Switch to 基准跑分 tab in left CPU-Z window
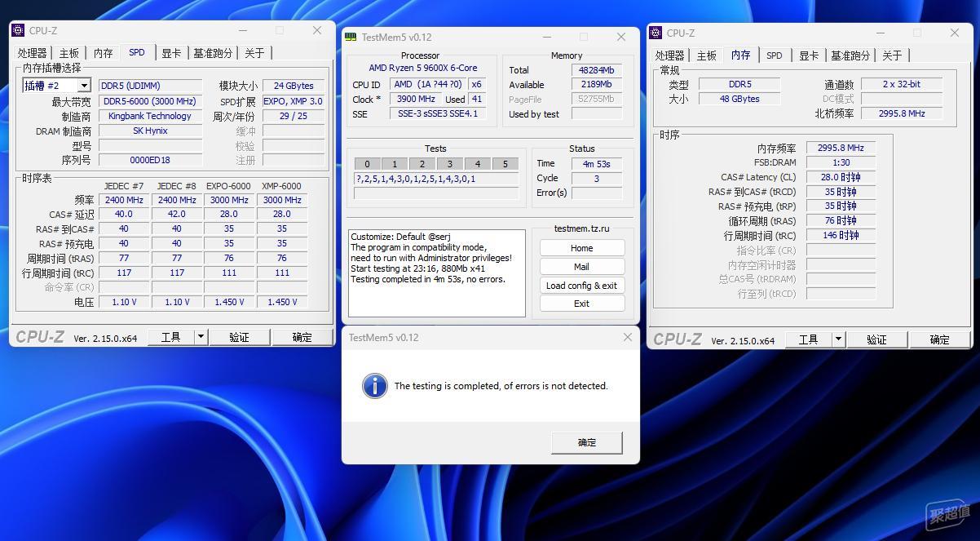The image size is (980, 541). (x=213, y=53)
